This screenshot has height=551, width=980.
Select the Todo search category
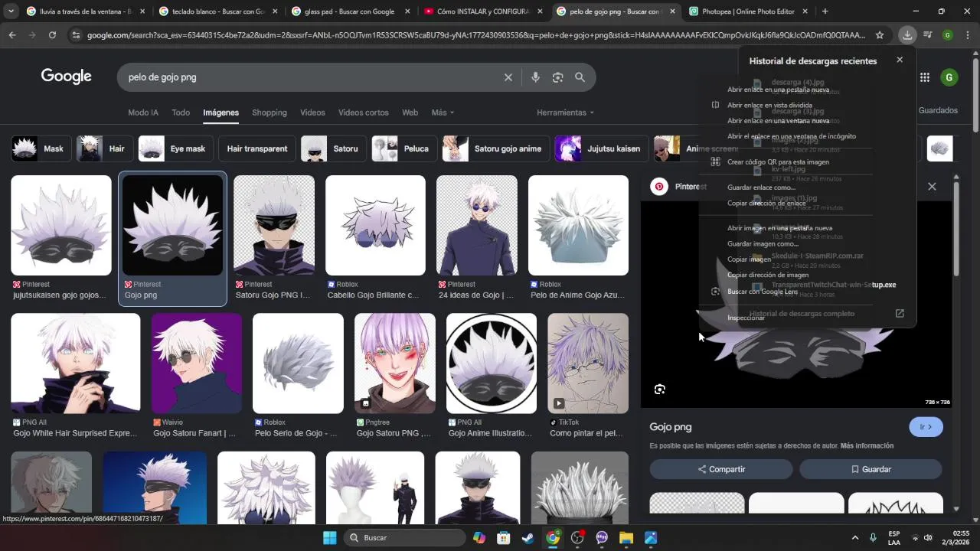tap(181, 112)
